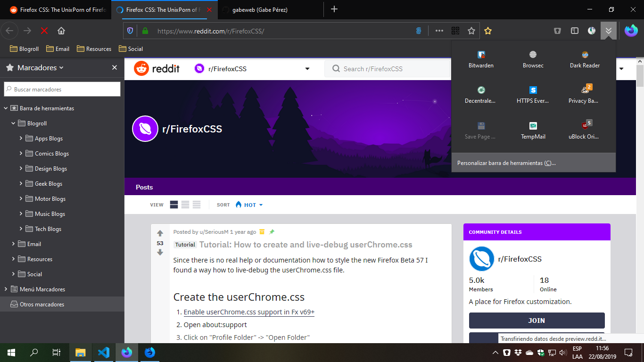The height and width of the screenshot is (362, 644).
Task: Open File Explorer from the taskbar
Action: tap(81, 352)
